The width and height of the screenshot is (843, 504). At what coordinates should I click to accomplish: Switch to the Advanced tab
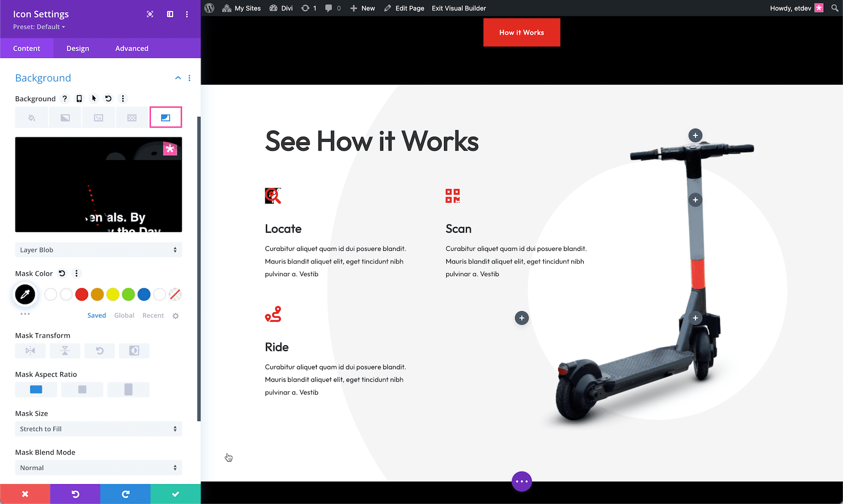132,48
